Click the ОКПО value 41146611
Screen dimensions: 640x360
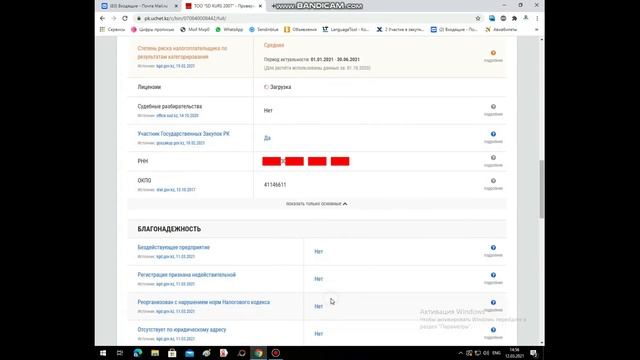click(x=275, y=185)
